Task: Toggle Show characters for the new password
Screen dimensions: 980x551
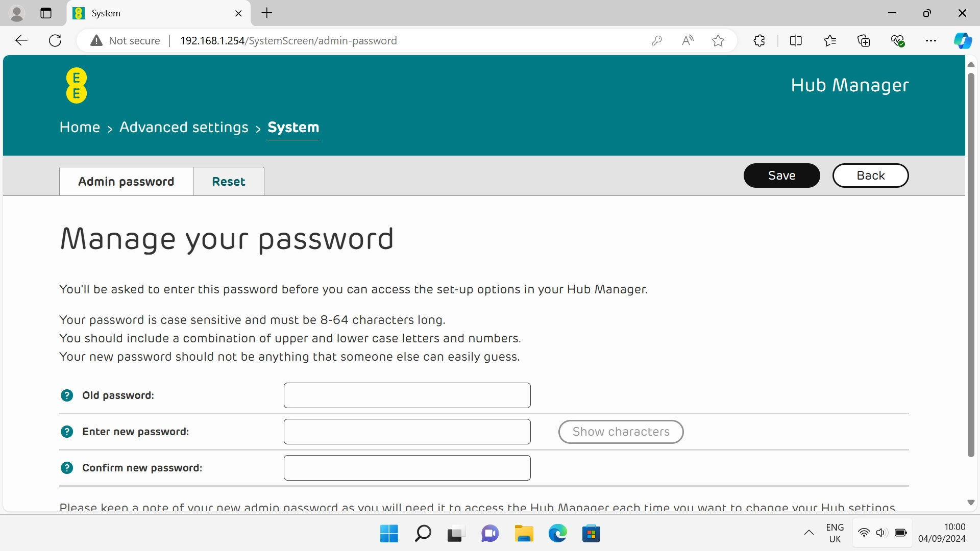Action: (621, 432)
